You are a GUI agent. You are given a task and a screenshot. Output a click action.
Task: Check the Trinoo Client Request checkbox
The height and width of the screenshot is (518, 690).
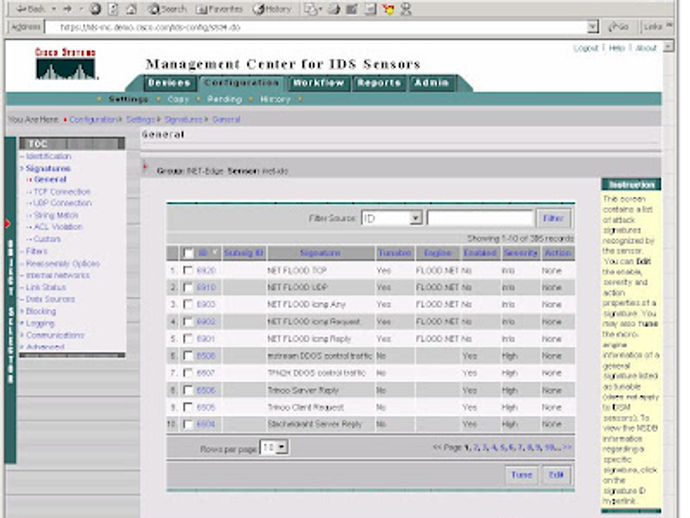[x=188, y=407]
